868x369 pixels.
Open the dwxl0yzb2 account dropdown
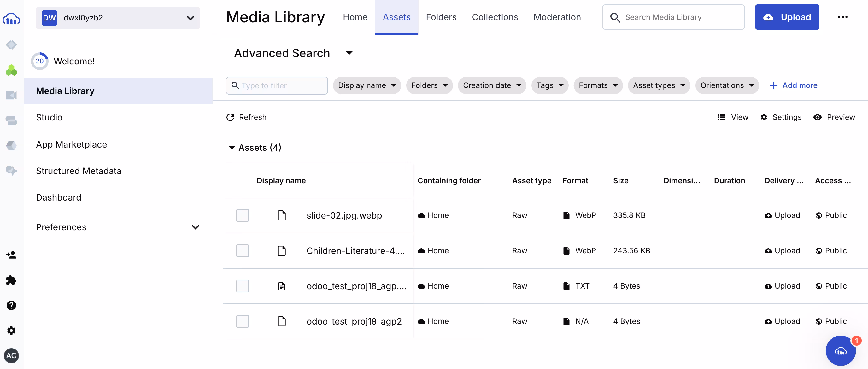click(118, 18)
